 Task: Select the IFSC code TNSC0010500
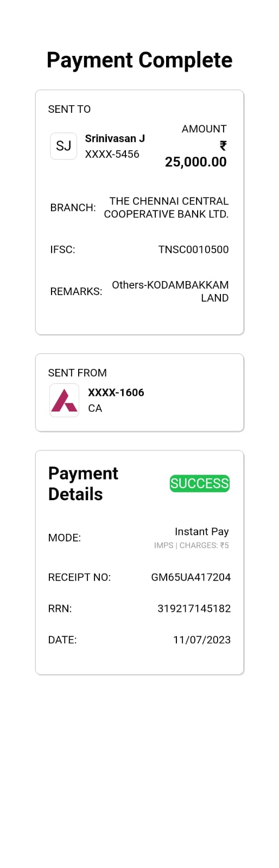[x=193, y=250]
